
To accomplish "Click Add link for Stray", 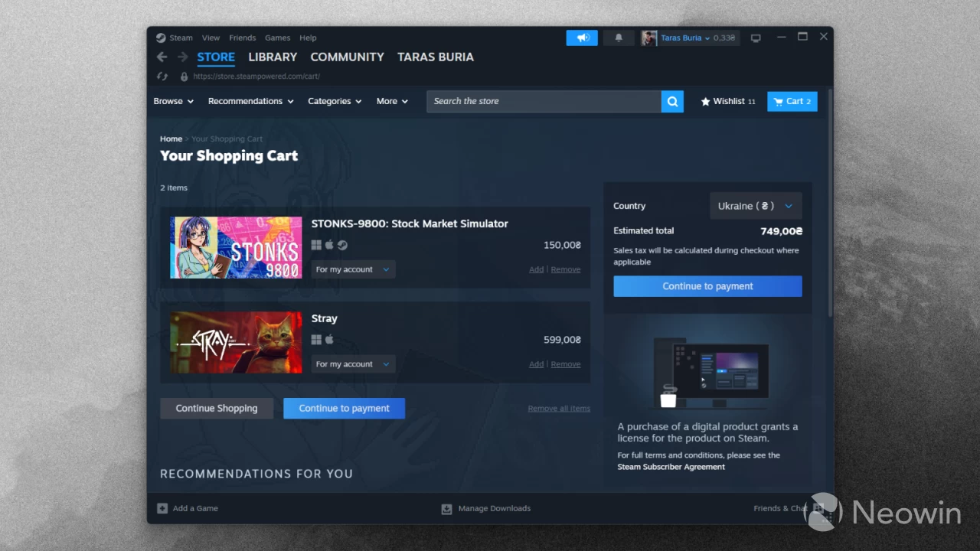I will [537, 364].
